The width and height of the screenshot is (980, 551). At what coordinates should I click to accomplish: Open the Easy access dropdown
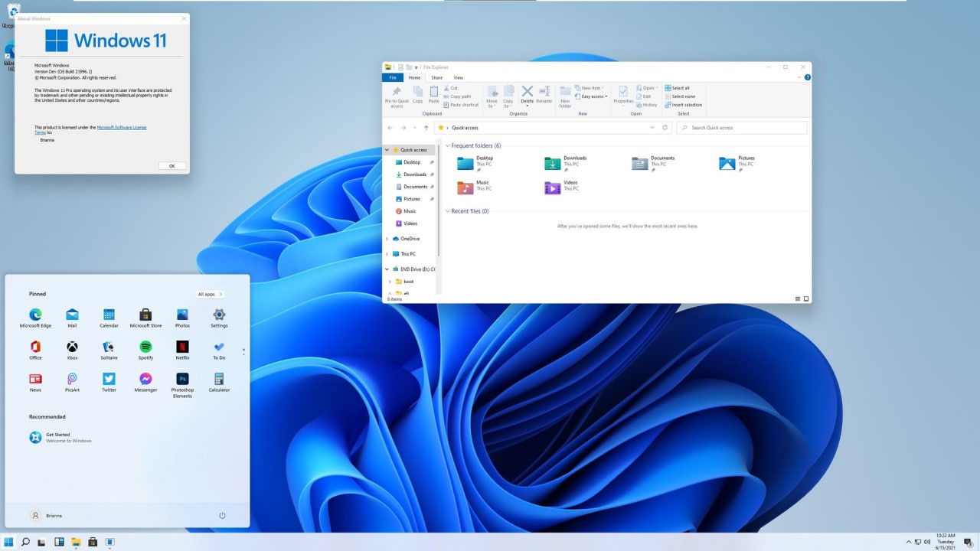[x=590, y=96]
